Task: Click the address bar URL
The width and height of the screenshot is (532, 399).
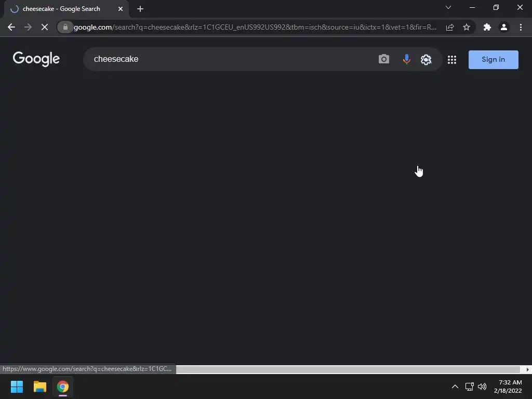Action: (x=255, y=27)
